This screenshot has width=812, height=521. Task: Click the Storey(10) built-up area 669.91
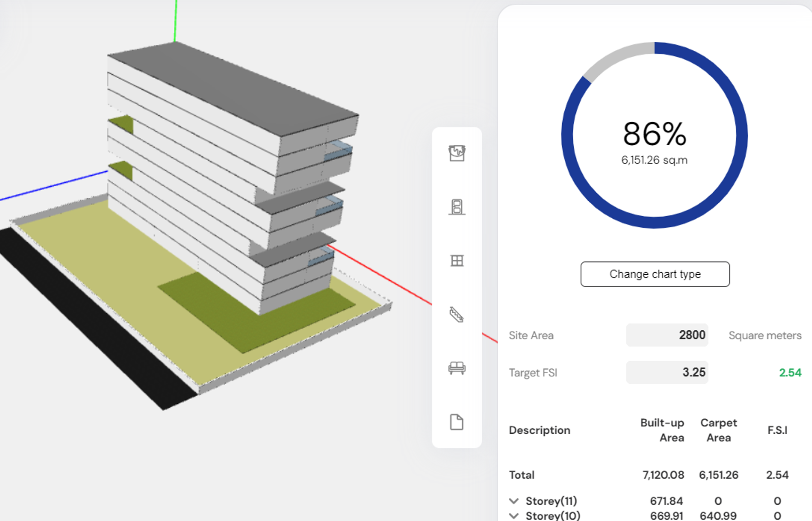[x=666, y=516]
